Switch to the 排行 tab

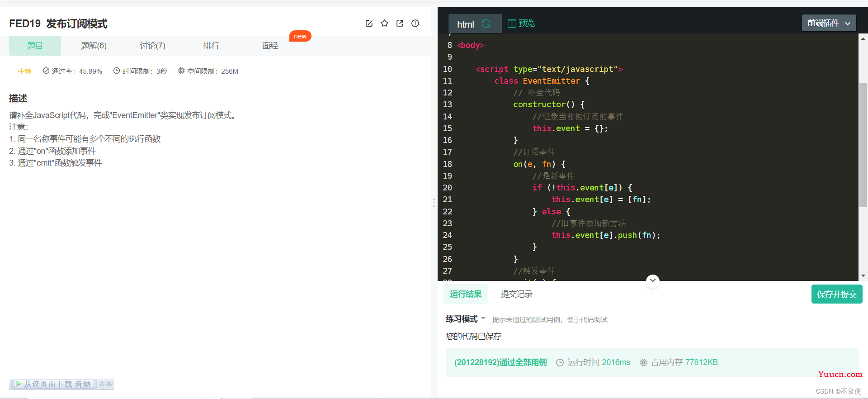(211, 46)
